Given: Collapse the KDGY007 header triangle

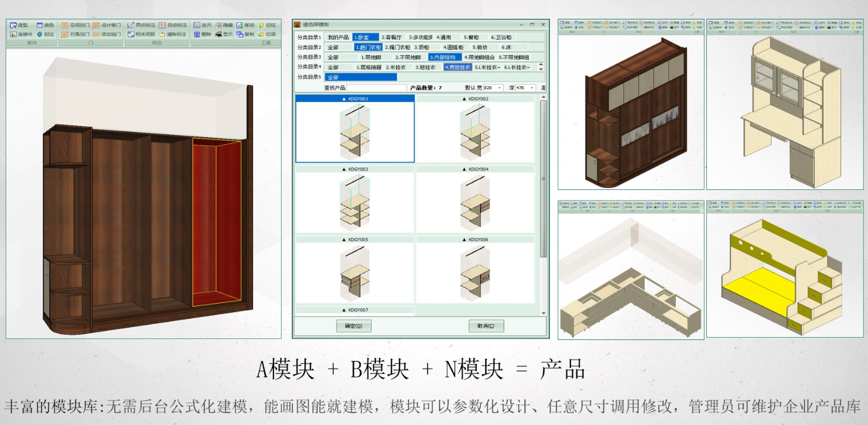Looking at the screenshot, I should [344, 310].
